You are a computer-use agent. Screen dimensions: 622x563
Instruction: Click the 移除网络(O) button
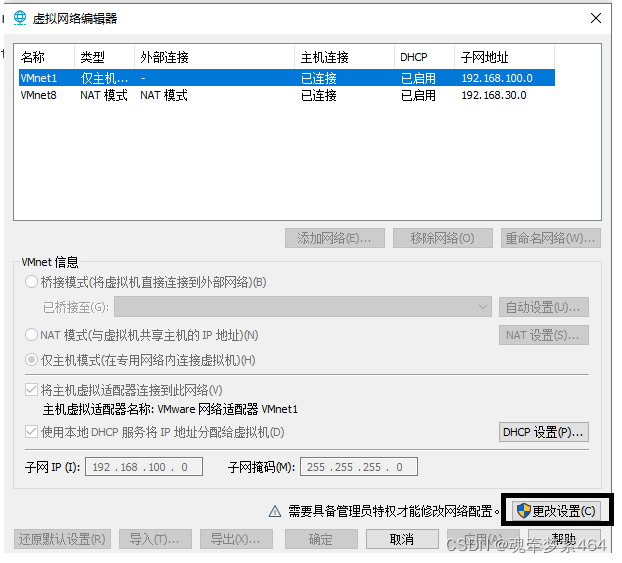tap(443, 238)
